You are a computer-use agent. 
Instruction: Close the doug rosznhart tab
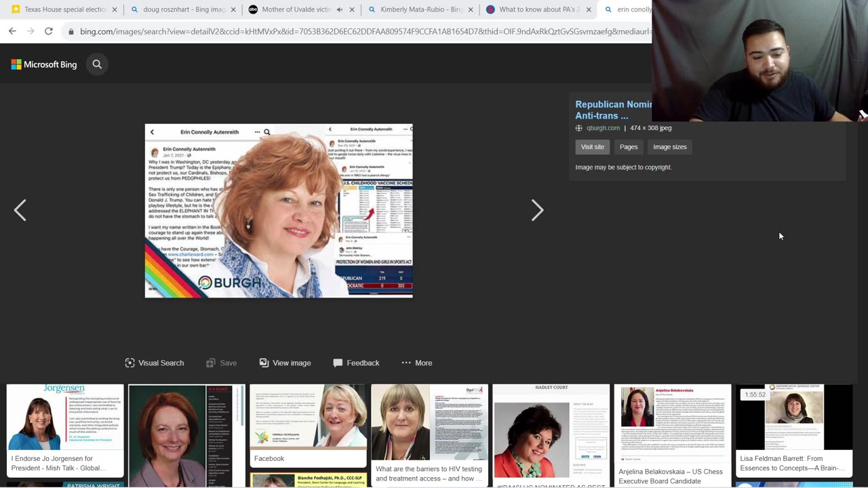click(233, 9)
